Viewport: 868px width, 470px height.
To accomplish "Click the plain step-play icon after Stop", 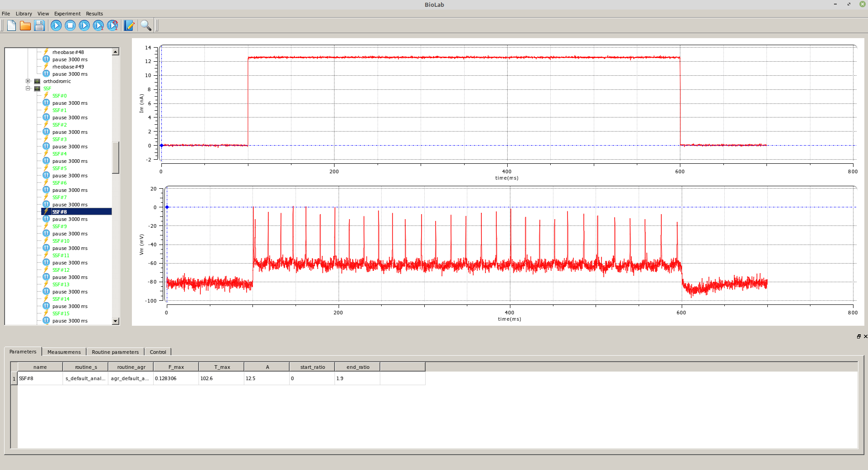I will [x=84, y=25].
